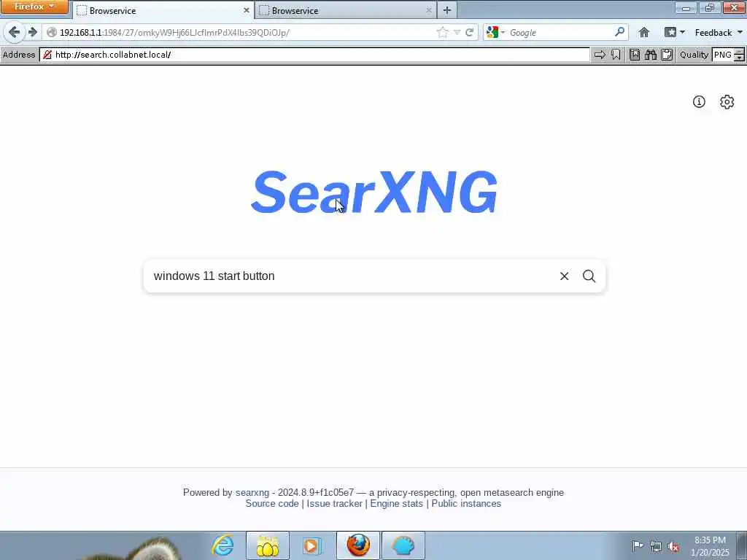This screenshot has height=560, width=747.
Task: Increase quality with stepper up arrow
Action: pyautogui.click(x=740, y=52)
